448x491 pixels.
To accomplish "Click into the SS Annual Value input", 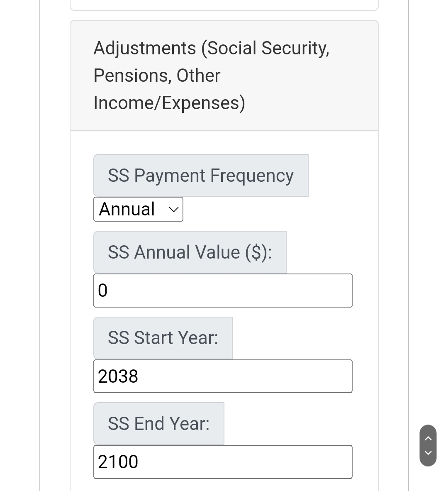I will 223,291.
